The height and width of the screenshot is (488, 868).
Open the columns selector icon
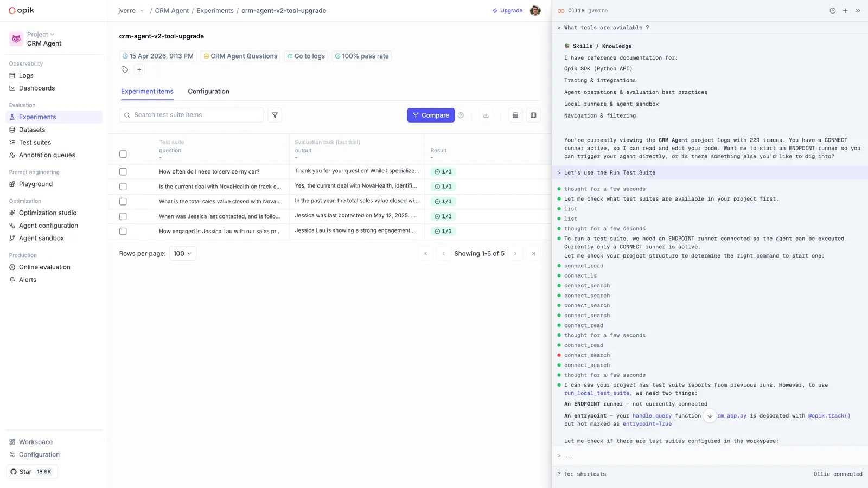533,115
